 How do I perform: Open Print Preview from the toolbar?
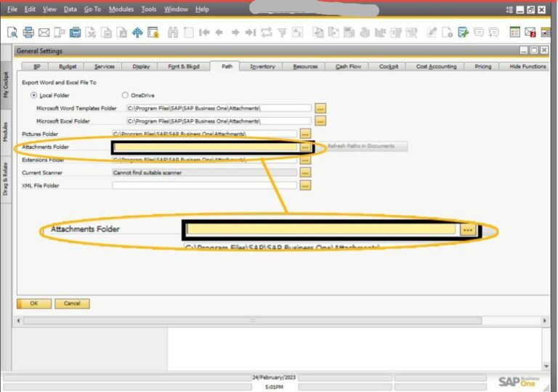click(x=12, y=33)
